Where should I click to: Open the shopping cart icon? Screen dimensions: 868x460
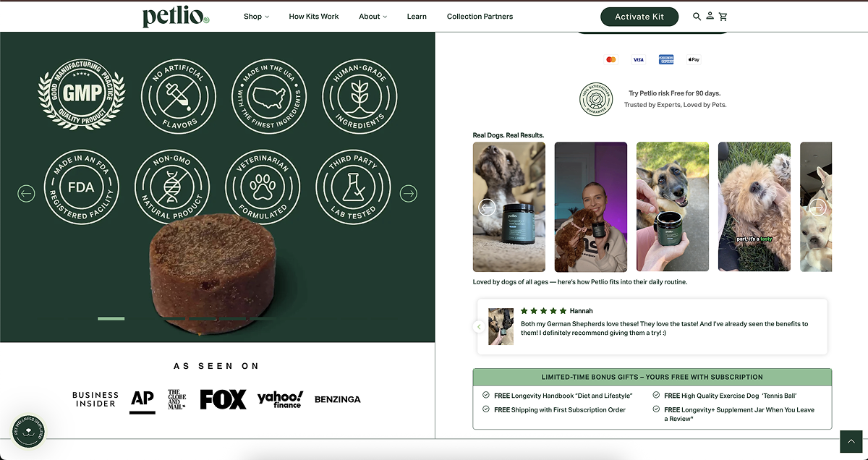click(x=723, y=17)
